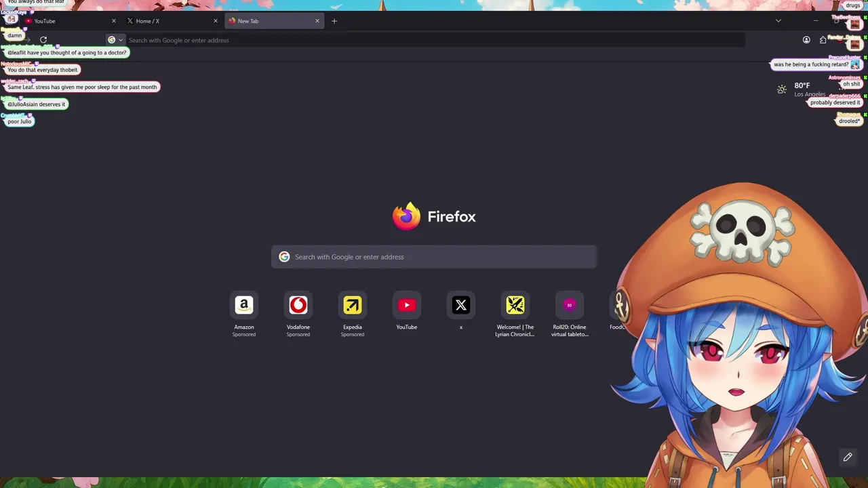Viewport: 868px width, 488px height.
Task: Click the Vodafone label under its tile
Action: coord(298,327)
